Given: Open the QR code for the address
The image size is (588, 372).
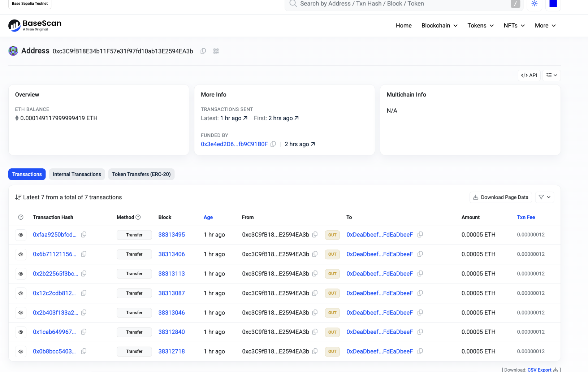Looking at the screenshot, I should pos(216,51).
